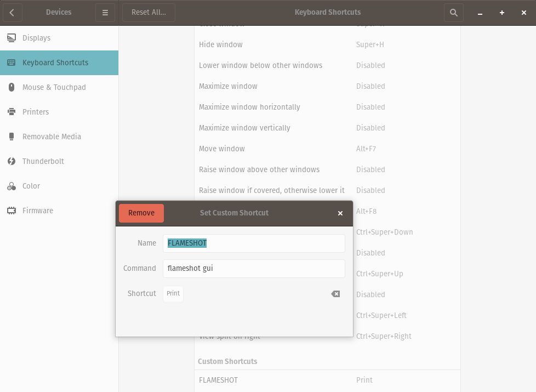Click the Printers printer icon
The image size is (536, 392).
[x=12, y=112]
